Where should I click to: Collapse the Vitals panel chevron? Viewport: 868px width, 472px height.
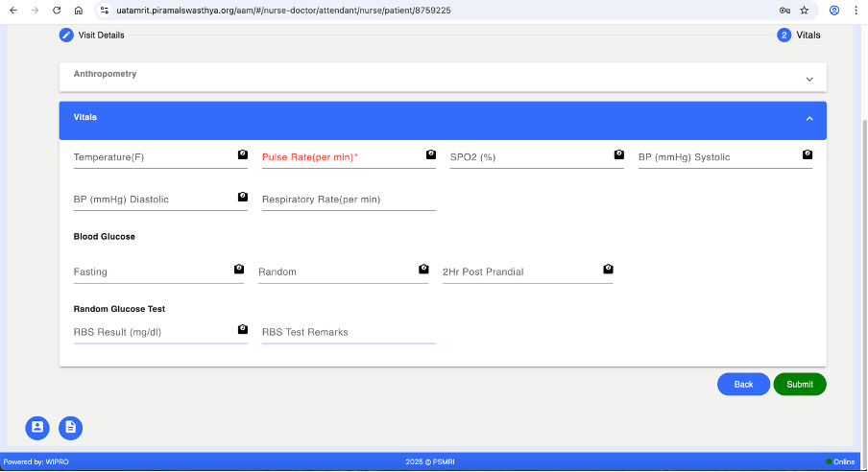click(x=809, y=119)
